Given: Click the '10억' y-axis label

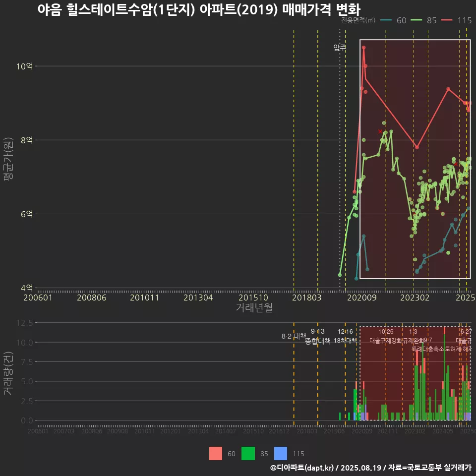Looking at the screenshot, I should 25,66.
